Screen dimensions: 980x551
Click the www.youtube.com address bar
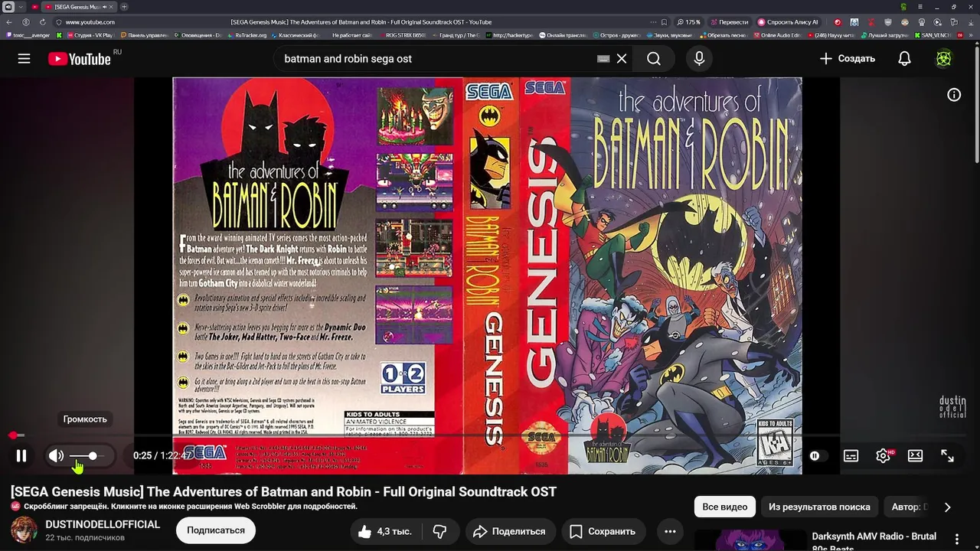[x=90, y=22]
